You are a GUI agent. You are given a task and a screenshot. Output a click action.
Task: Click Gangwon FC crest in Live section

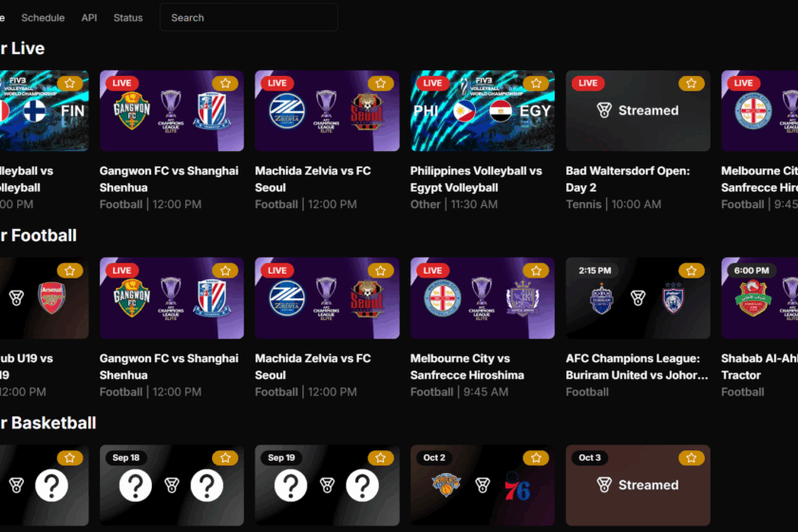pyautogui.click(x=132, y=110)
